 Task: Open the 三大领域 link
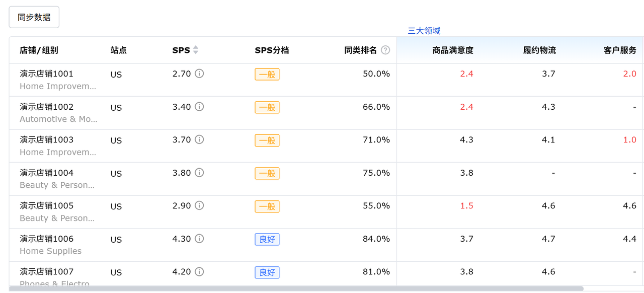(424, 31)
